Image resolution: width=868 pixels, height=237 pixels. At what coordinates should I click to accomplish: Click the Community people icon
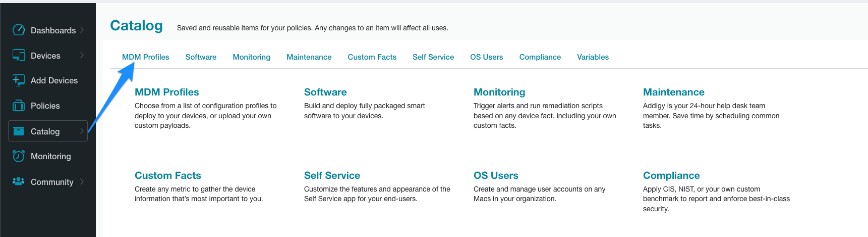coord(19,181)
